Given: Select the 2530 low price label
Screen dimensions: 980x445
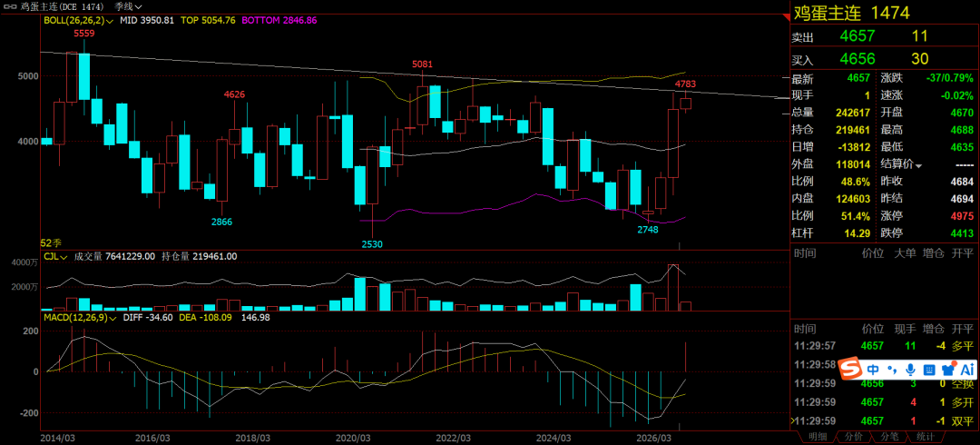Looking at the screenshot, I should point(372,243).
